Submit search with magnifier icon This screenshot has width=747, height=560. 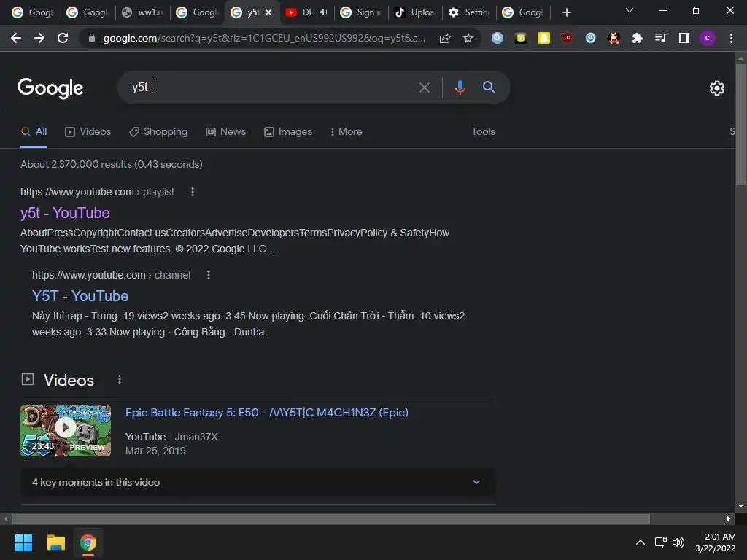(x=489, y=87)
